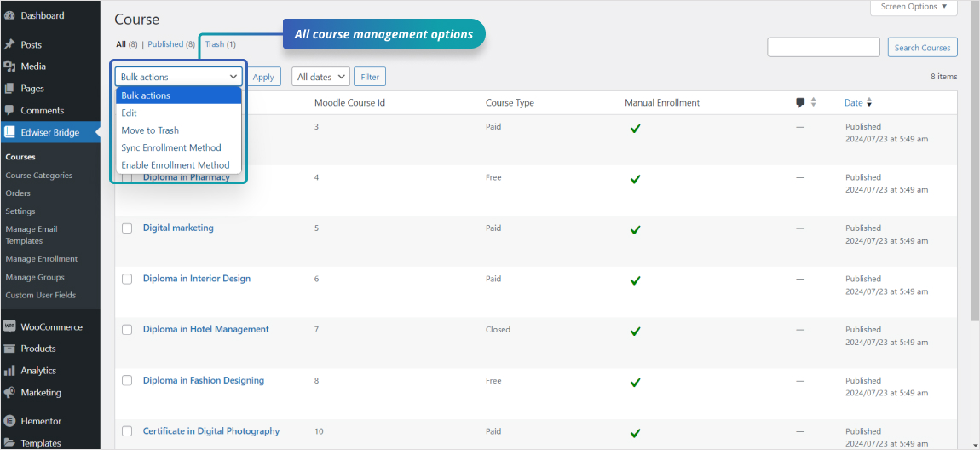This screenshot has height=450, width=980.
Task: Open Media via its sidebar icon
Action: (9, 66)
